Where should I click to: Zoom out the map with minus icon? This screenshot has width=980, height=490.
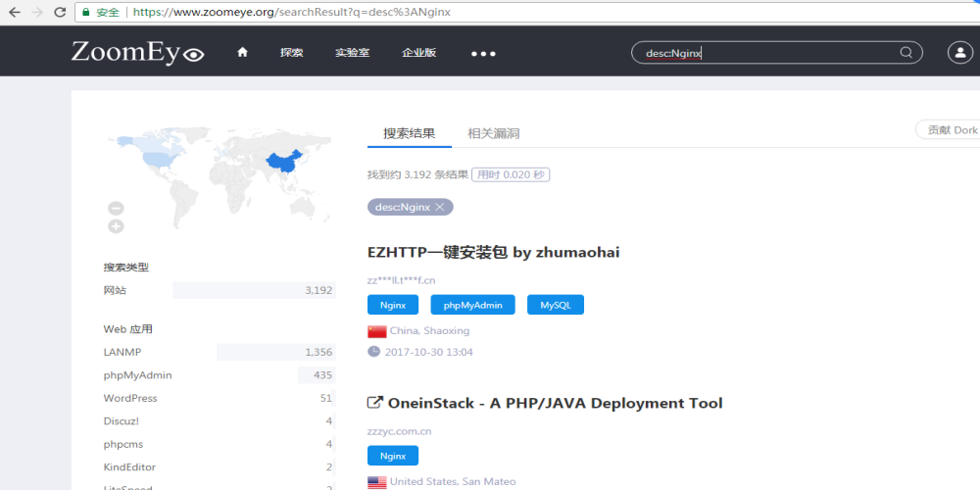[x=116, y=208]
